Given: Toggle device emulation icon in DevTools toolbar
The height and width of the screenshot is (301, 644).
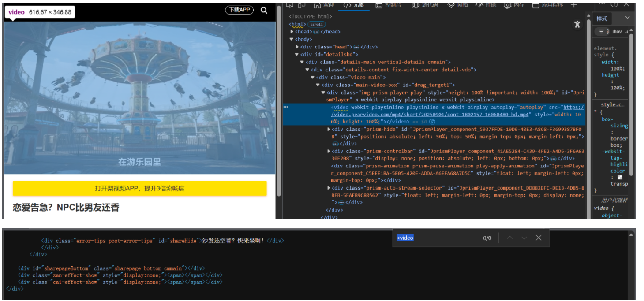Looking at the screenshot, I should click(x=302, y=5).
